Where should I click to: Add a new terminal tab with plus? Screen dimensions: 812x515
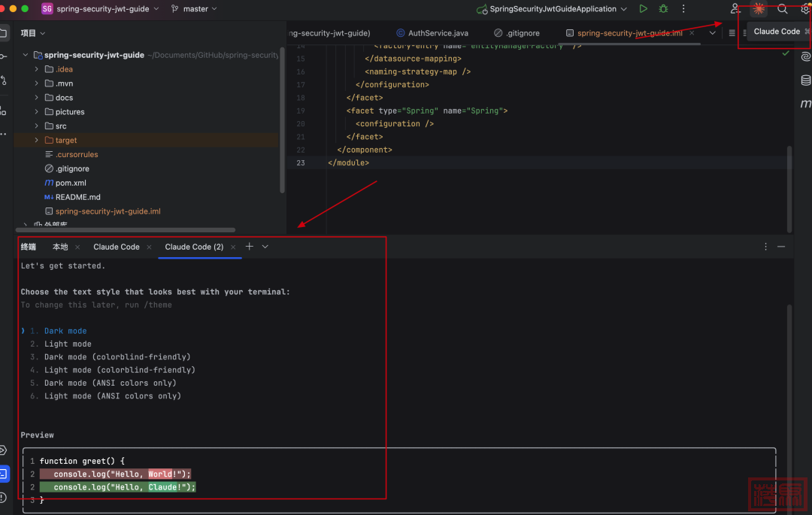249,247
